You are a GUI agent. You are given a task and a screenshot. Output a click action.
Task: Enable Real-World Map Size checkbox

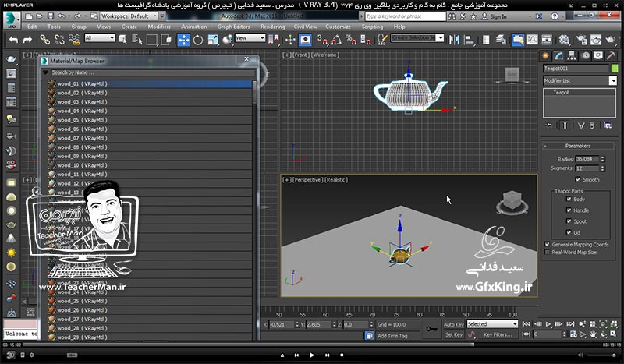(548, 253)
